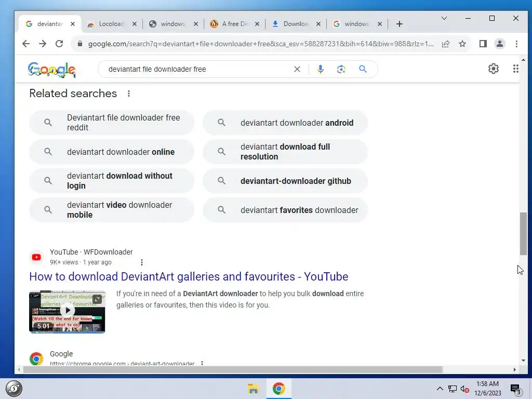Close the Download tab
Viewport: 532px width, 399px height.
(x=318, y=24)
